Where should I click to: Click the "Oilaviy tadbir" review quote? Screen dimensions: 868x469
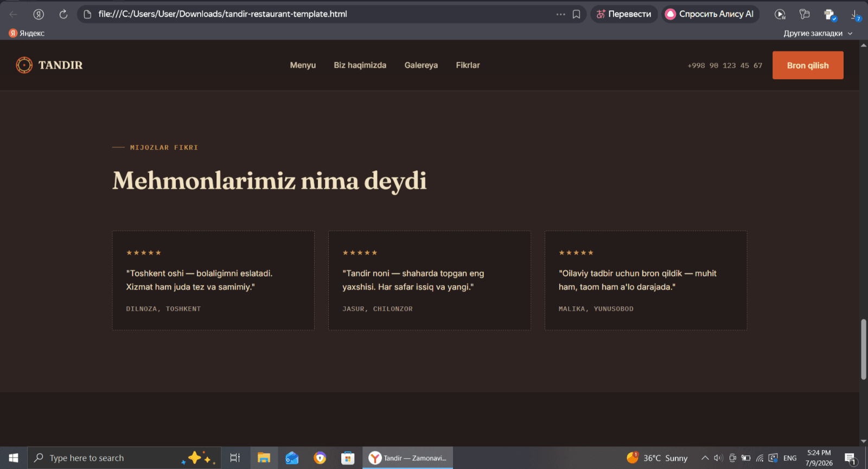tap(637, 280)
